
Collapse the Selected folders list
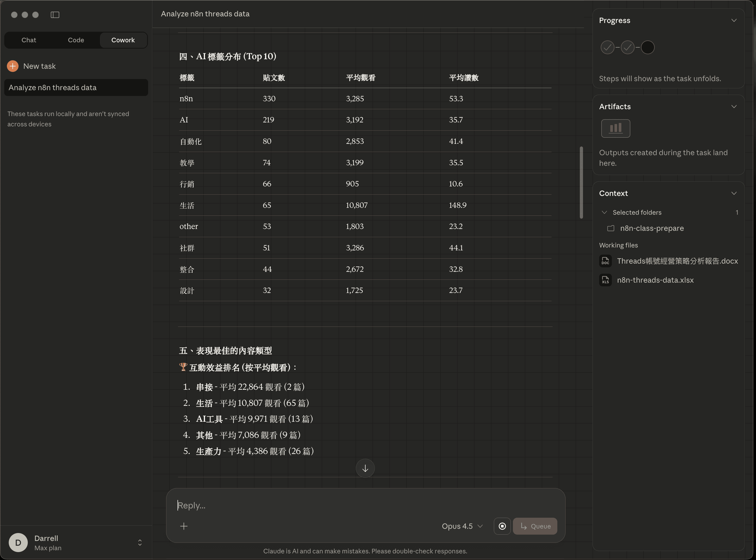click(x=604, y=212)
